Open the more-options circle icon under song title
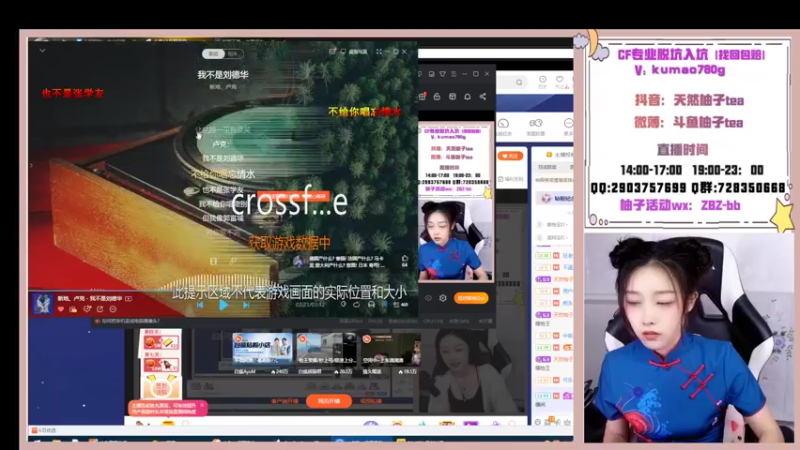This screenshot has width=800, height=450. click(x=113, y=309)
